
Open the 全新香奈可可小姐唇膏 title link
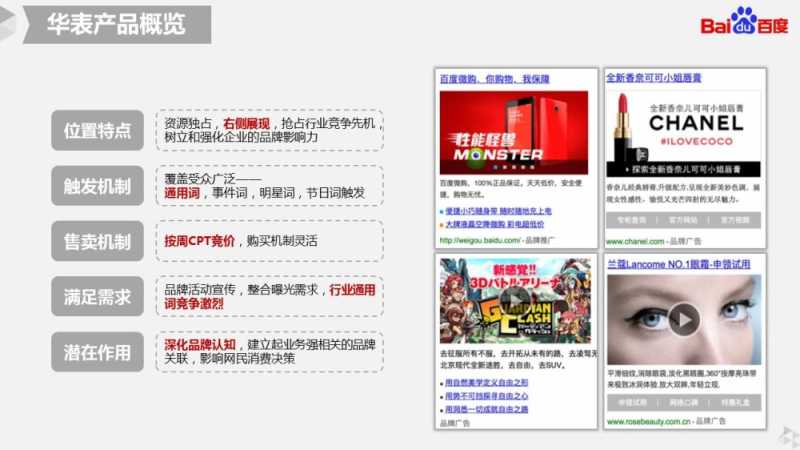pyautogui.click(x=654, y=78)
